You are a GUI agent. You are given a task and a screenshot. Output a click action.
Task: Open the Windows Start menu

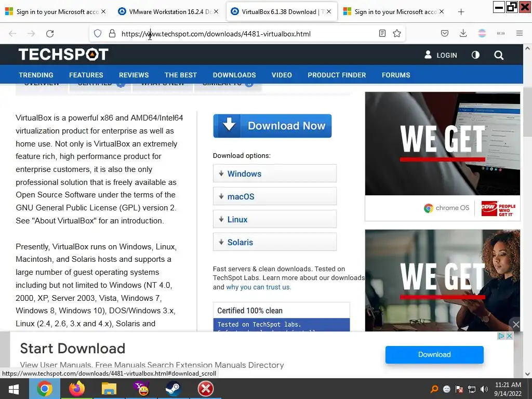[x=14, y=389]
